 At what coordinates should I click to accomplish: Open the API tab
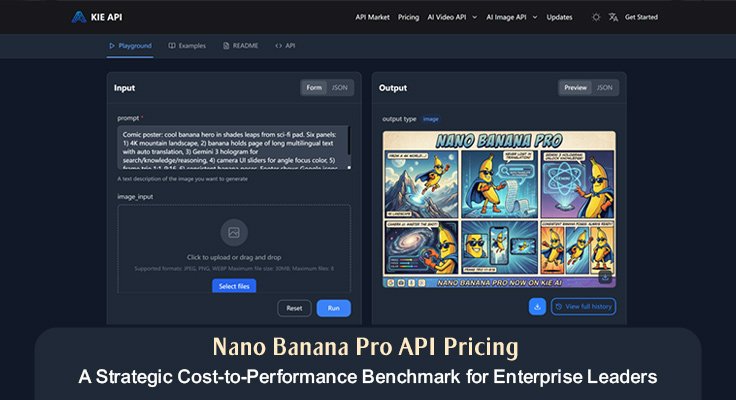coord(285,46)
